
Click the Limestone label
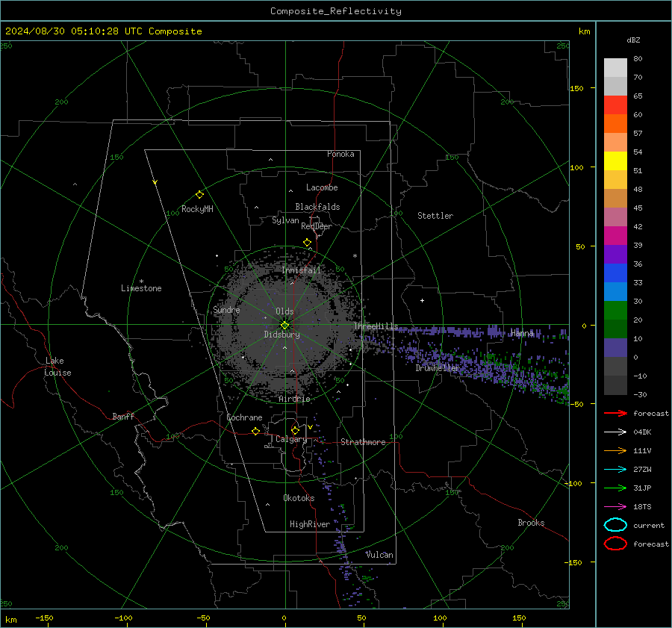click(141, 288)
